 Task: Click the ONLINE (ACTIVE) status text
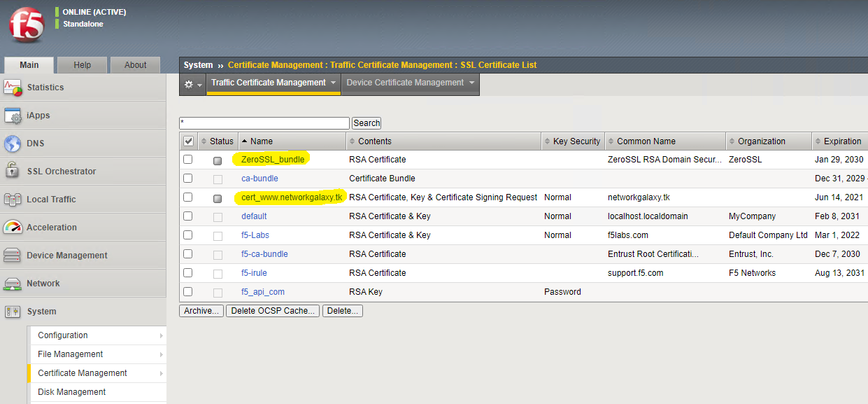pos(94,13)
